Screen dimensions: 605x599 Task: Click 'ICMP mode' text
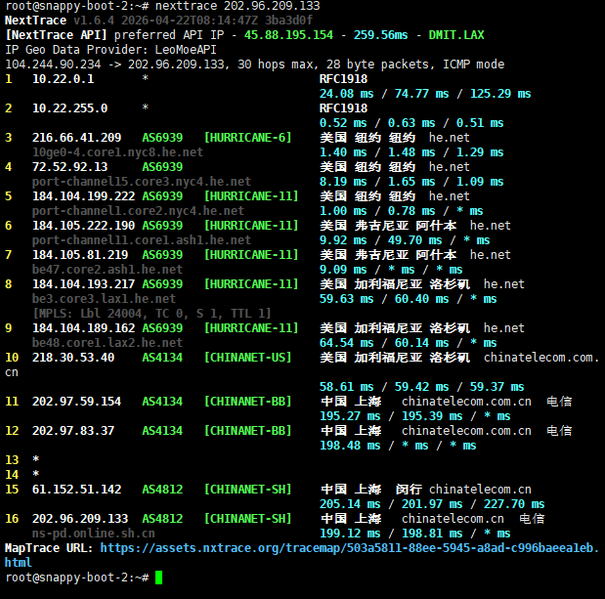coord(473,64)
